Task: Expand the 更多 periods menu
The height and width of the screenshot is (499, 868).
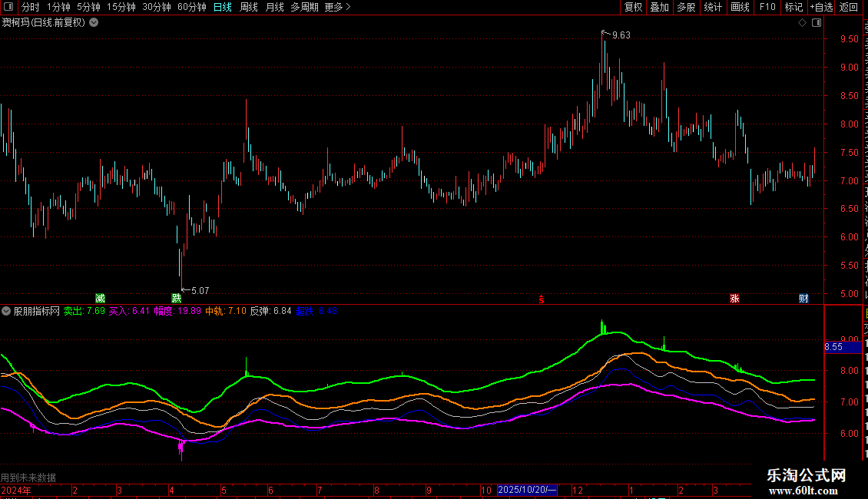Action: 337,7
